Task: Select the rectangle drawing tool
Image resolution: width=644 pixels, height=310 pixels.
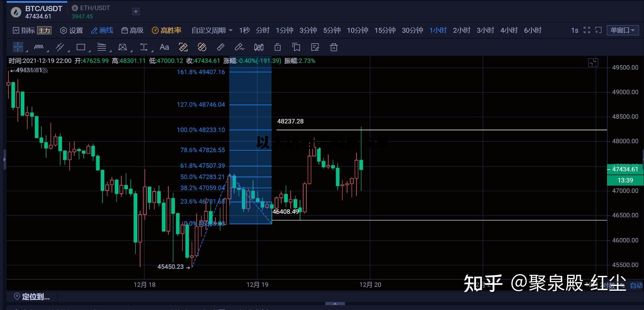Action: [x=81, y=47]
